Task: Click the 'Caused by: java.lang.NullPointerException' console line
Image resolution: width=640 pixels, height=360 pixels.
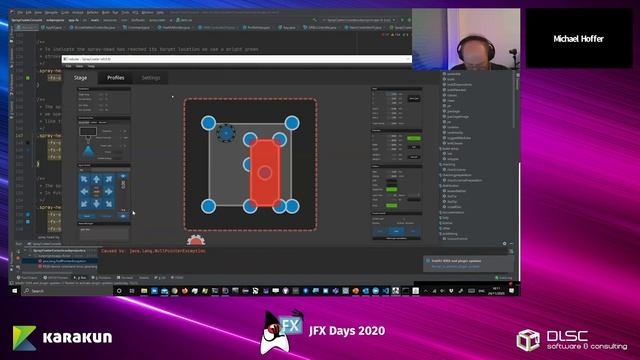Action: pyautogui.click(x=153, y=251)
